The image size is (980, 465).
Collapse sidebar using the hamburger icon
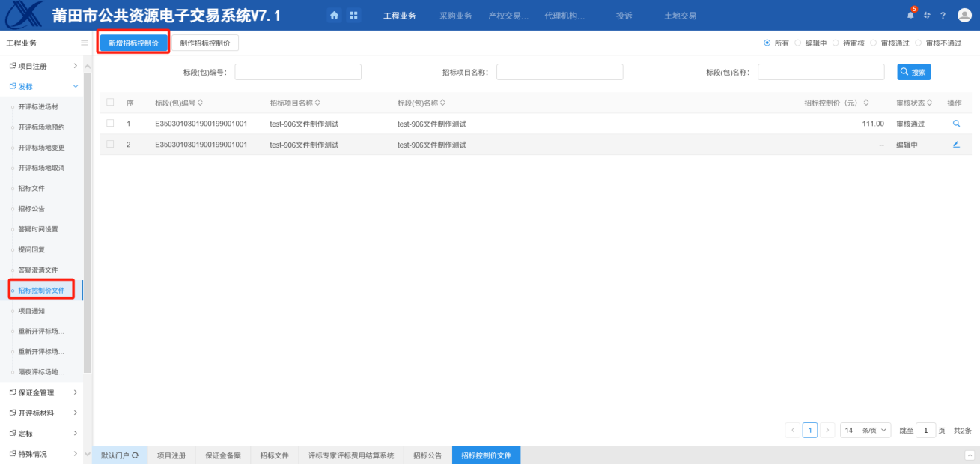pyautogui.click(x=85, y=43)
